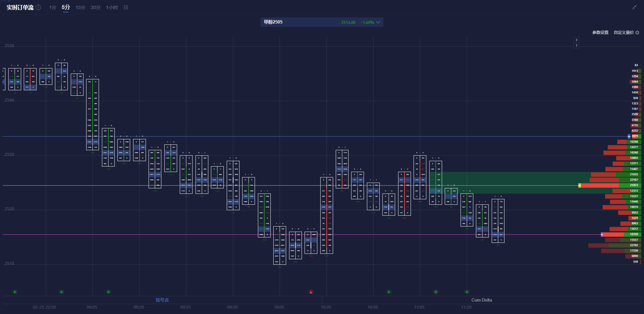Open 自定义量价 custom volume-price
This screenshot has width=644, height=314.
[x=624, y=33]
